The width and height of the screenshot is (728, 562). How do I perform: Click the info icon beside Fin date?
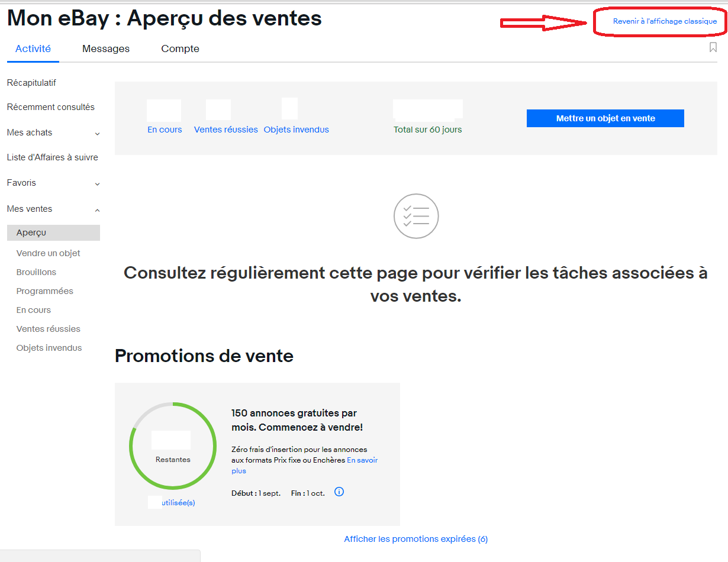[339, 492]
